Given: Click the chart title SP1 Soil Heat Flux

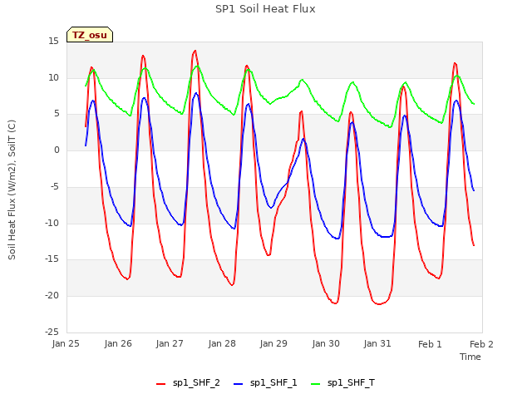Looking at the screenshot, I should [x=265, y=9].
